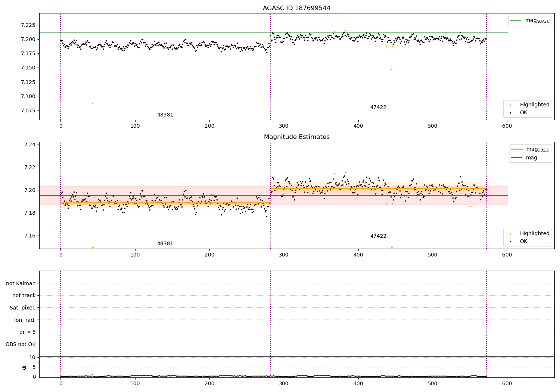
Task: Click the '10' tick on the dr axis
Action: pos(32,357)
